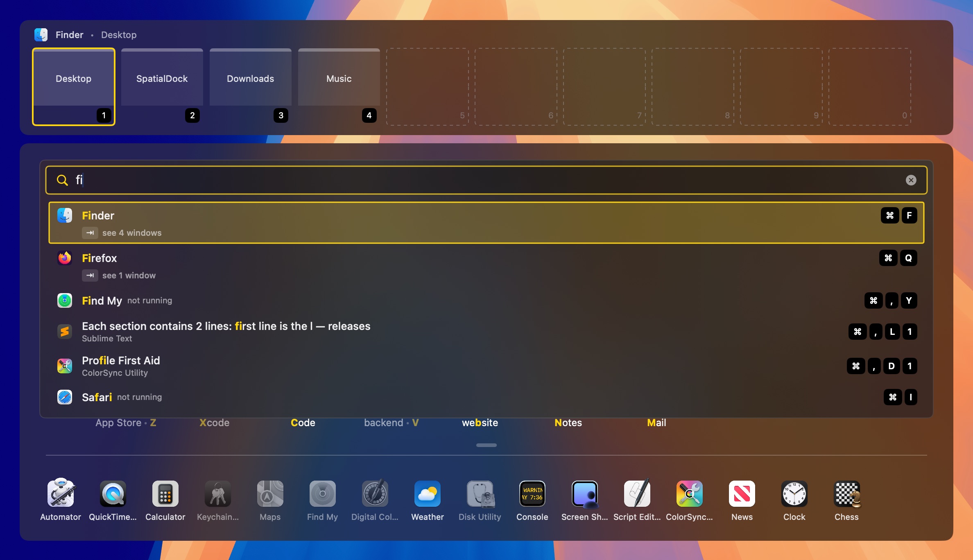This screenshot has width=973, height=560.
Task: Click the Xcode label
Action: pos(214,423)
